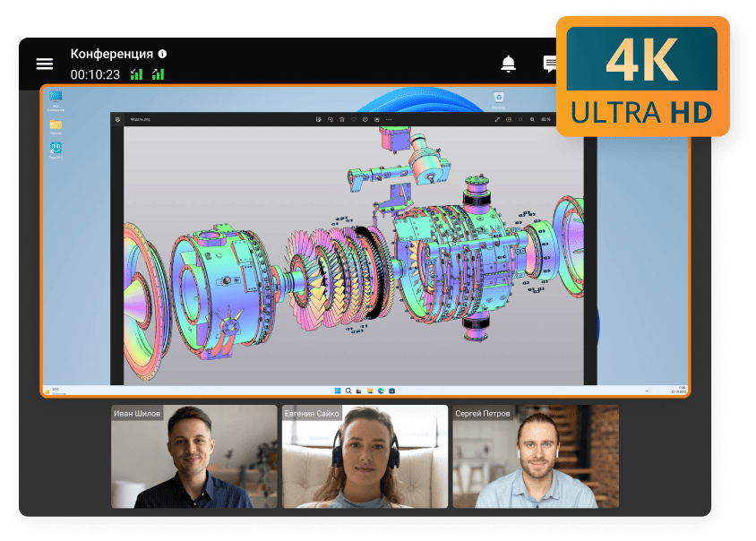Click the Конференция title
The width and height of the screenshot is (756, 541).
click(111, 54)
